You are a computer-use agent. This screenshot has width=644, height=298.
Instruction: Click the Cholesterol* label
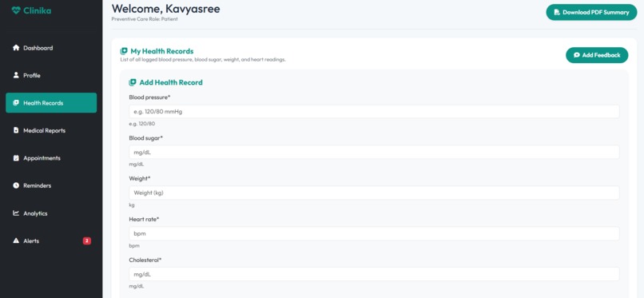(145, 260)
